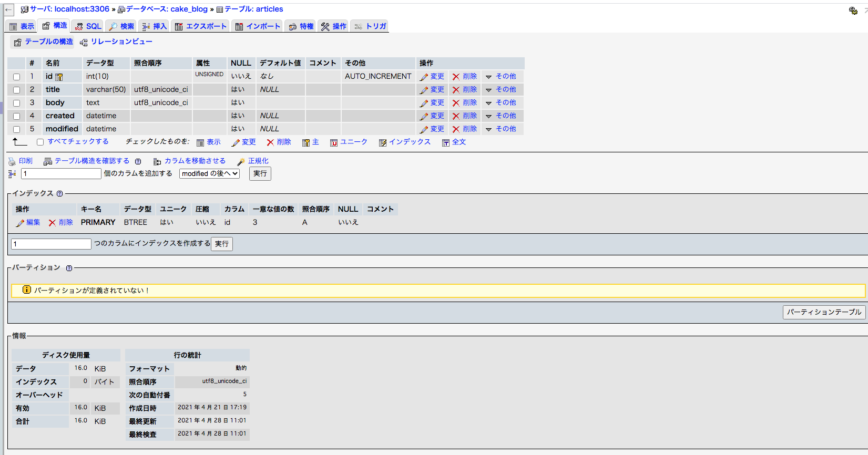
Task: Click the help icon next to パーティション heading
Action: pos(69,268)
